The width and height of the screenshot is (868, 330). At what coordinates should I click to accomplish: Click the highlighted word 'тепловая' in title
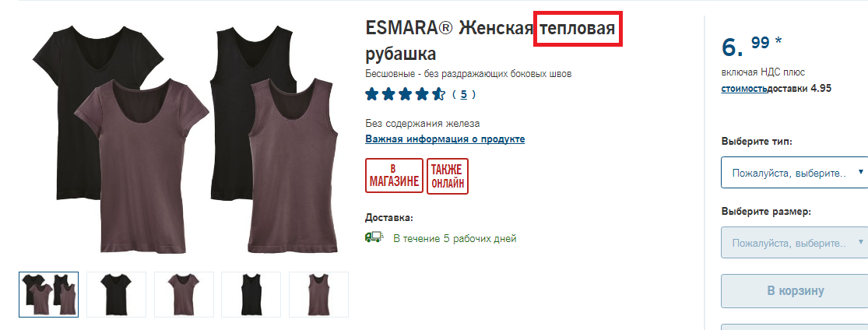tap(578, 28)
